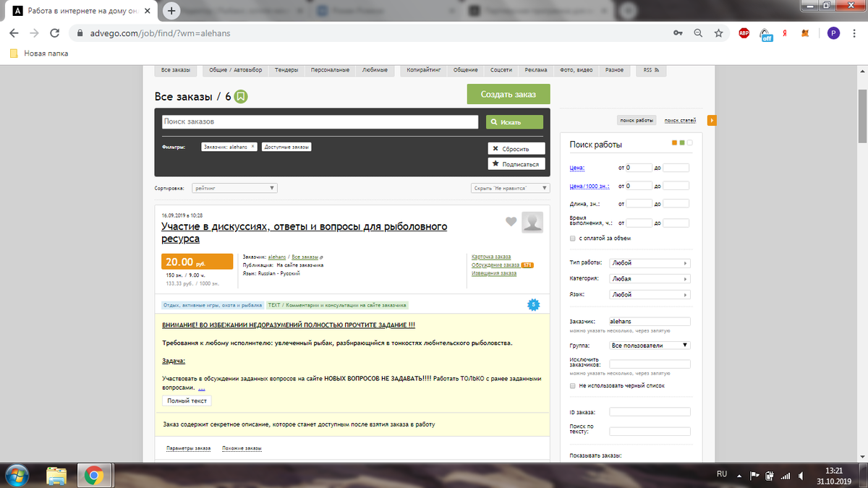Go forward to the next page
Screen dimensions: 868x488
click(34, 33)
